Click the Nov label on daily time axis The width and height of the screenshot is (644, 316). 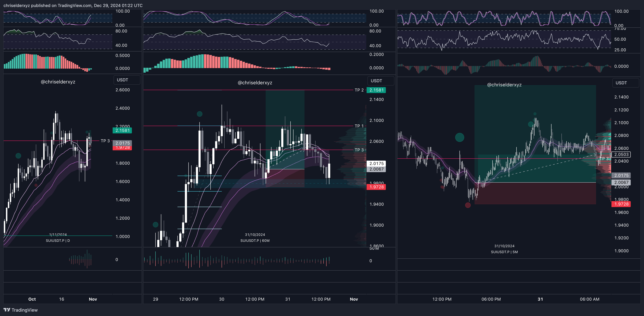[x=93, y=299]
